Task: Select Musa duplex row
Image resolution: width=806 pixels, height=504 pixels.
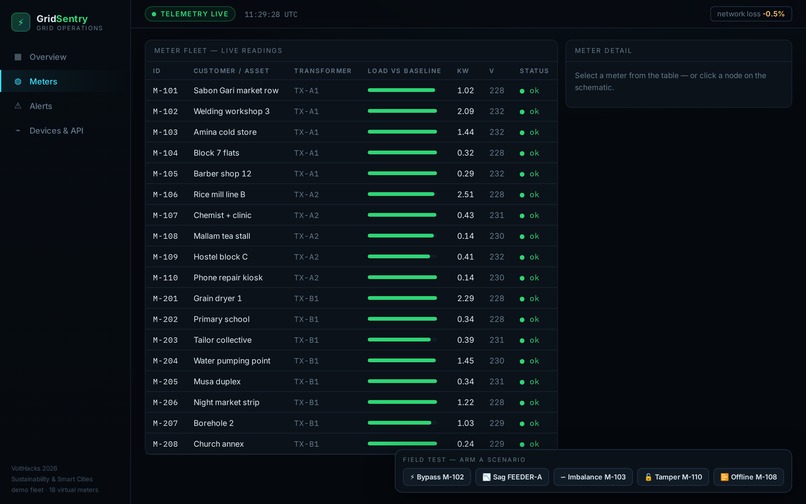Action: click(x=351, y=382)
